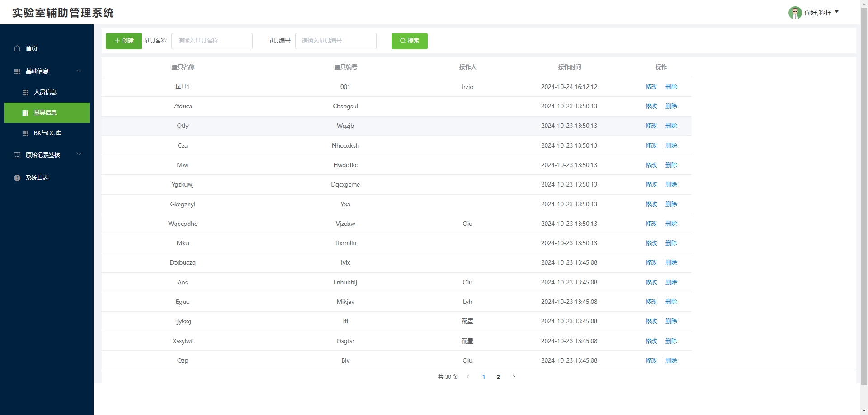The width and height of the screenshot is (868, 415).
Task: Click 修改 for the 量具1 row
Action: [x=651, y=87]
